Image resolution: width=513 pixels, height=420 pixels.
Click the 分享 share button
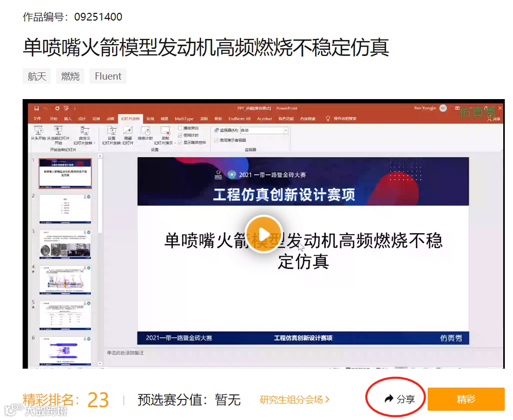click(x=399, y=399)
